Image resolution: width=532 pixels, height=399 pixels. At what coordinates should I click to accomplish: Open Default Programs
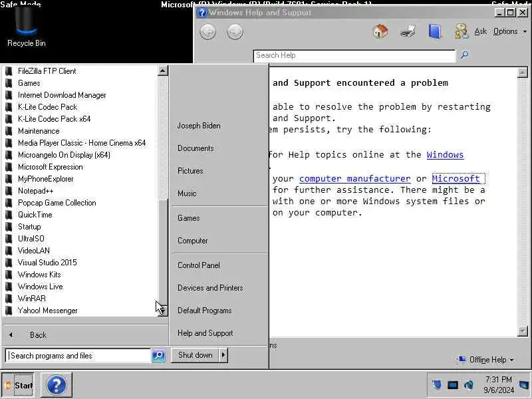(x=204, y=311)
